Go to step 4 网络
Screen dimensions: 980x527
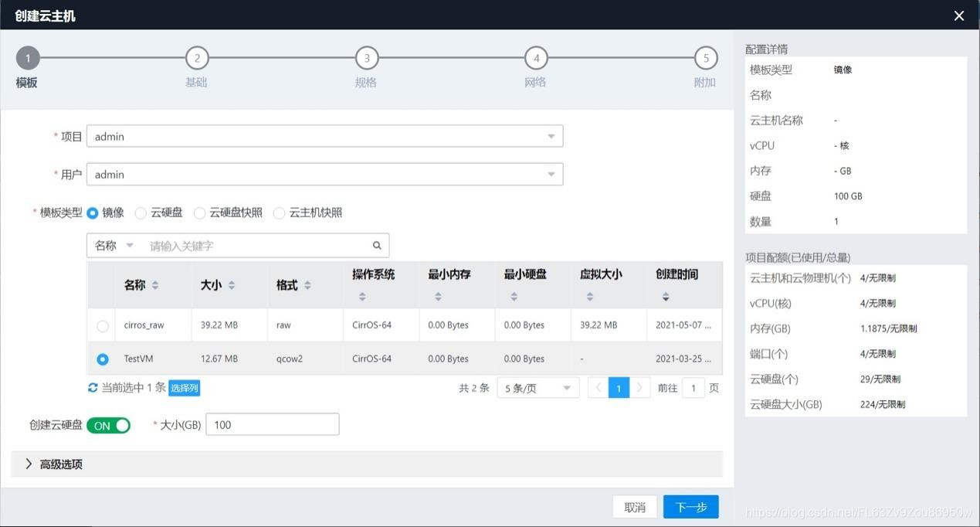click(x=536, y=58)
